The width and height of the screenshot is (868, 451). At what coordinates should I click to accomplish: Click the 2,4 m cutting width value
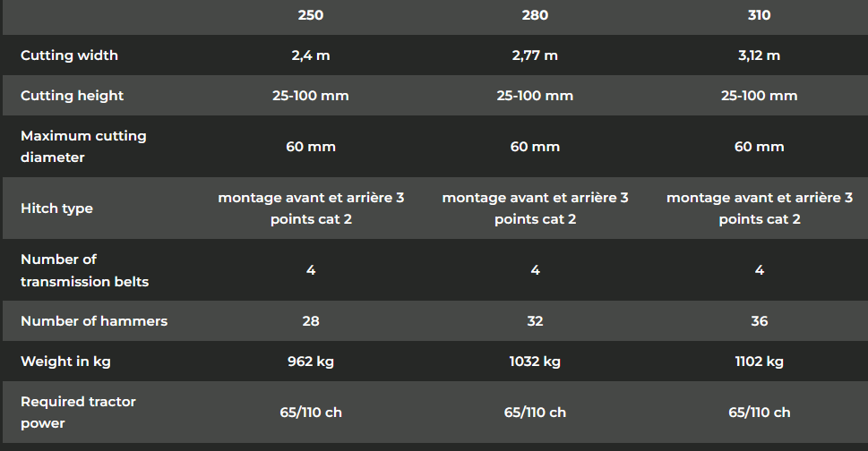(x=311, y=55)
